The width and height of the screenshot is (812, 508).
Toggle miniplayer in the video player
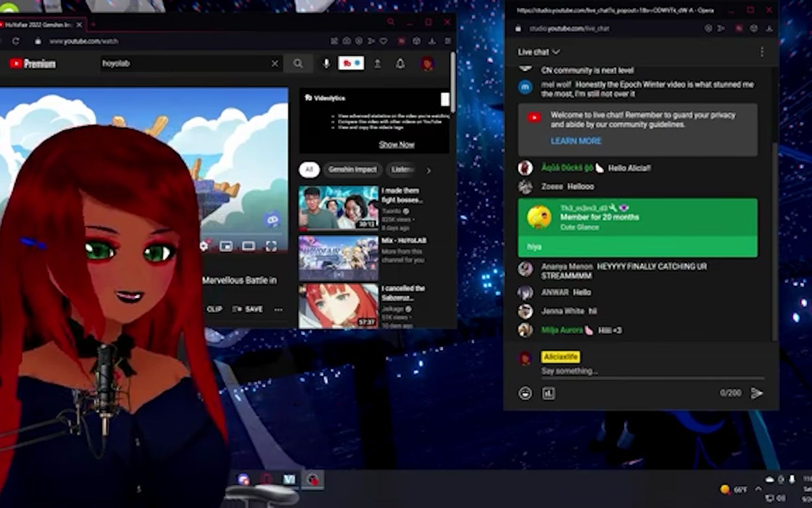226,246
